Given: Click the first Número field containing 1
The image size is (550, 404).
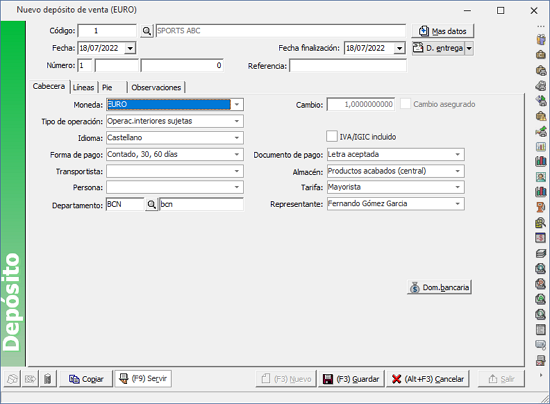Looking at the screenshot, I should (85, 66).
